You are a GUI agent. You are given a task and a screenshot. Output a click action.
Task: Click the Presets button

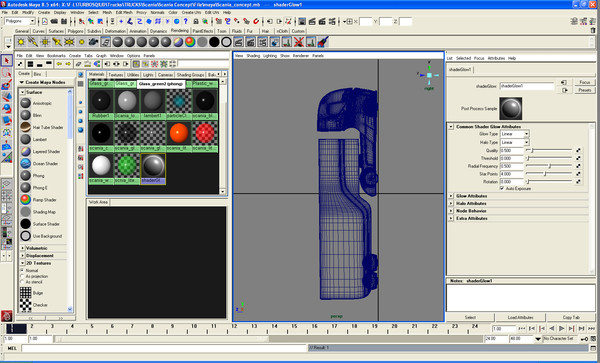click(584, 90)
